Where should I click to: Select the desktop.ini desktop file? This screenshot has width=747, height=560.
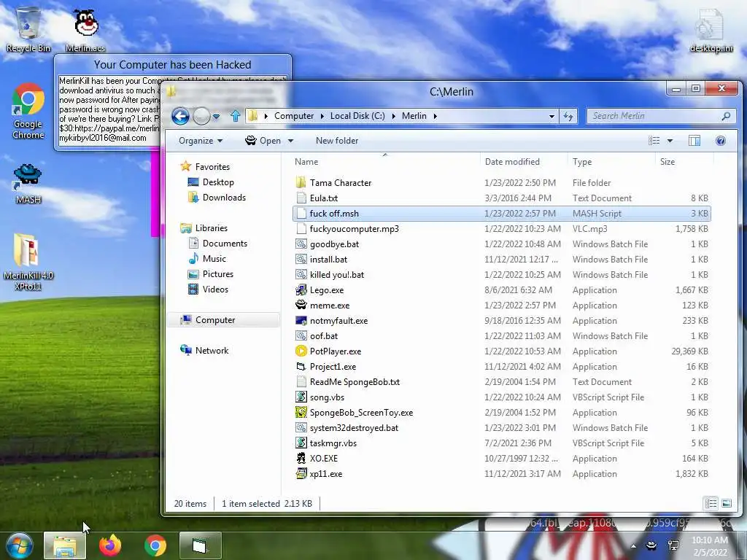[711, 29]
